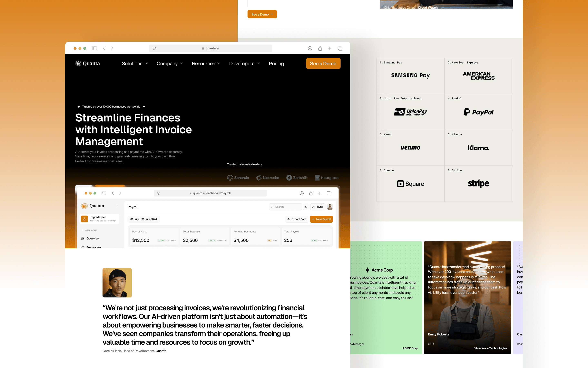Click downloads icon in dashboard browser toolbar
Viewport: 588px width, 368px height.
pyautogui.click(x=302, y=193)
